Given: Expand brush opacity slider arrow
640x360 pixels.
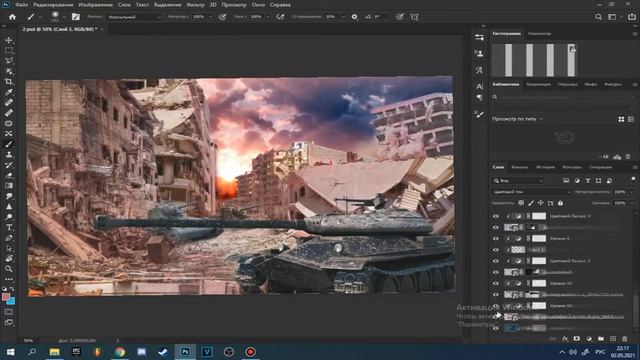Looking at the screenshot, I should 211,17.
